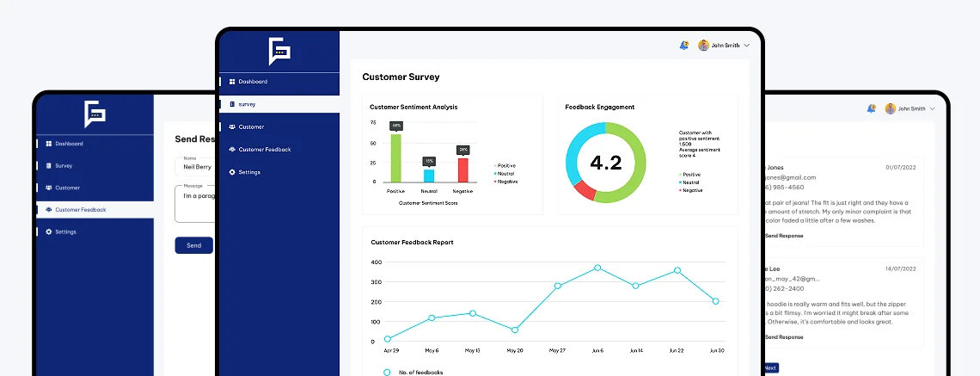Click the green Positive bar in chart
This screenshot has height=376, width=980.
395,158
